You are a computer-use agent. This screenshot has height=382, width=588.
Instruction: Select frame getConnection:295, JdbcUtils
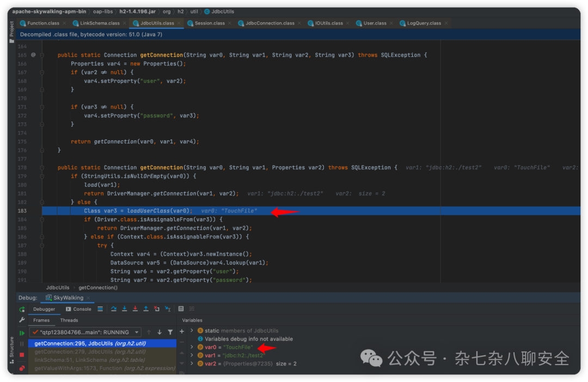tap(102, 343)
